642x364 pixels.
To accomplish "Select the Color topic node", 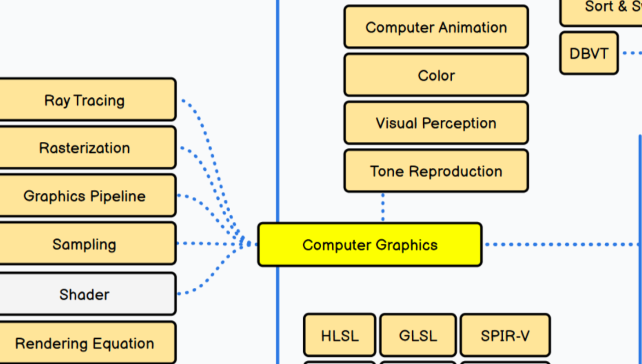I will tap(436, 75).
